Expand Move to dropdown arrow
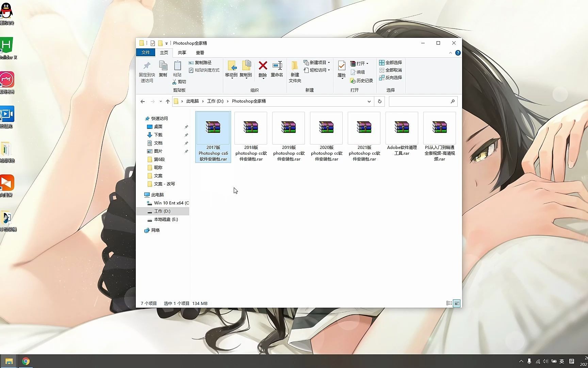588x368 pixels. point(232,79)
